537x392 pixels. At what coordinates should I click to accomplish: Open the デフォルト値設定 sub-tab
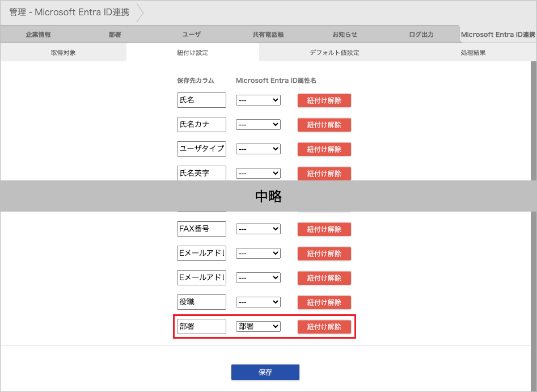334,52
